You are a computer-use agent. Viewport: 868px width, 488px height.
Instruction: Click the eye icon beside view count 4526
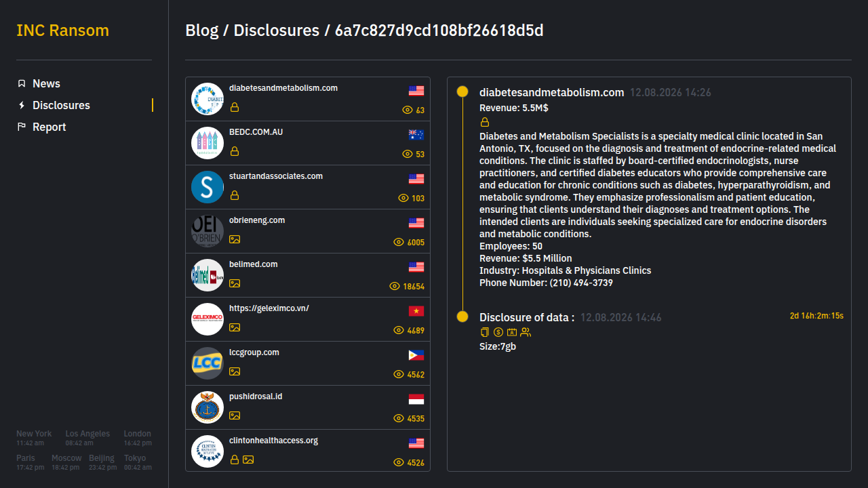click(x=399, y=462)
